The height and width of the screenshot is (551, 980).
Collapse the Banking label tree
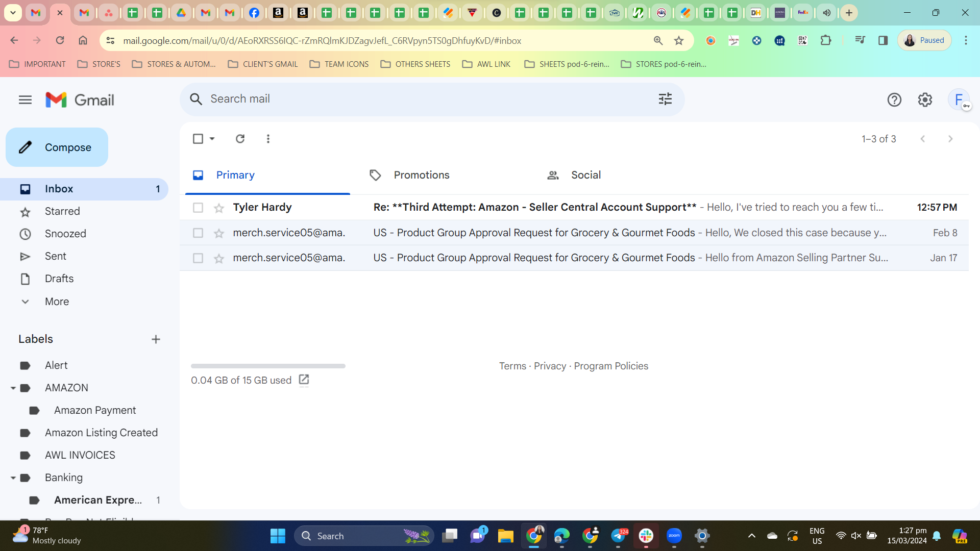[x=13, y=478]
